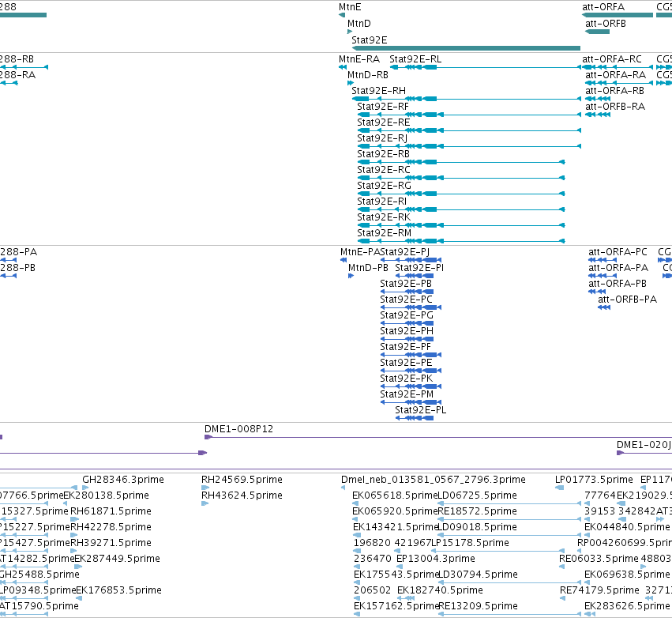Click EST label RE13209.5prime
This screenshot has width=672, height=618.
point(478,606)
